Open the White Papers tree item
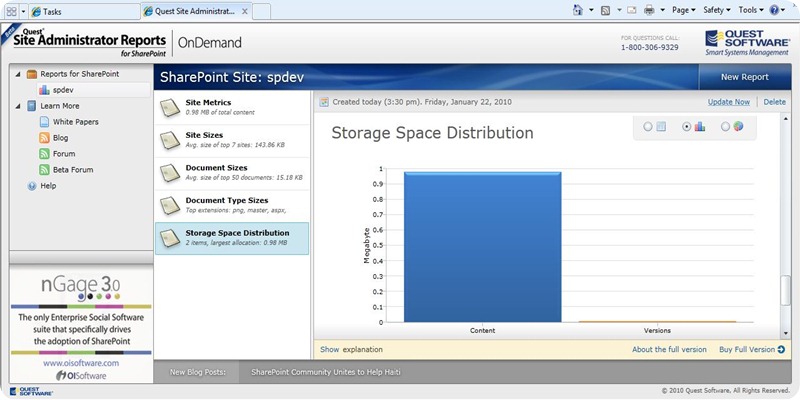 point(76,122)
